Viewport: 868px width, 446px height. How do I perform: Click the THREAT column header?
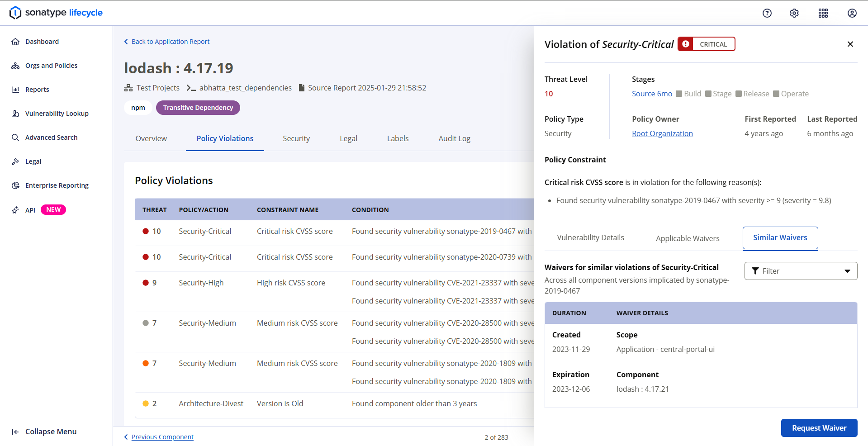[x=155, y=210]
